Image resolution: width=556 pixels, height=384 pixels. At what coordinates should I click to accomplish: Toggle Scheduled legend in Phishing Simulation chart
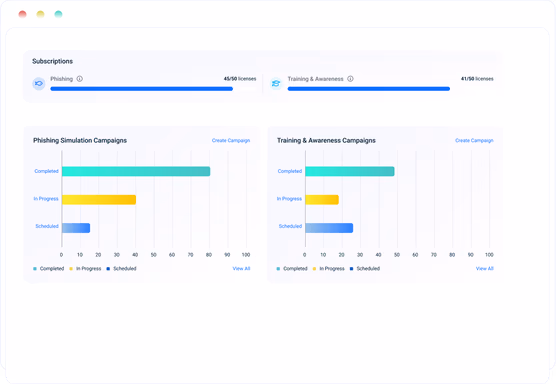point(121,269)
